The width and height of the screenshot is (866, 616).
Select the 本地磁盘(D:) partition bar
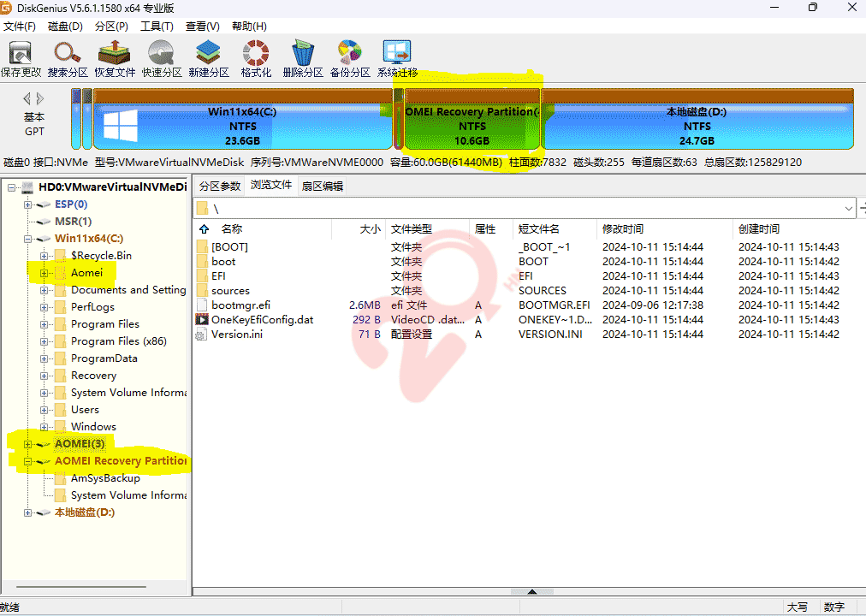(697, 125)
